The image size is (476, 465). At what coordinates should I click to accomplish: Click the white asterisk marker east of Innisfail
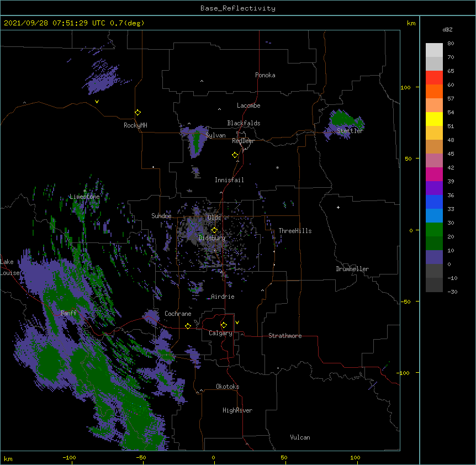point(277,167)
